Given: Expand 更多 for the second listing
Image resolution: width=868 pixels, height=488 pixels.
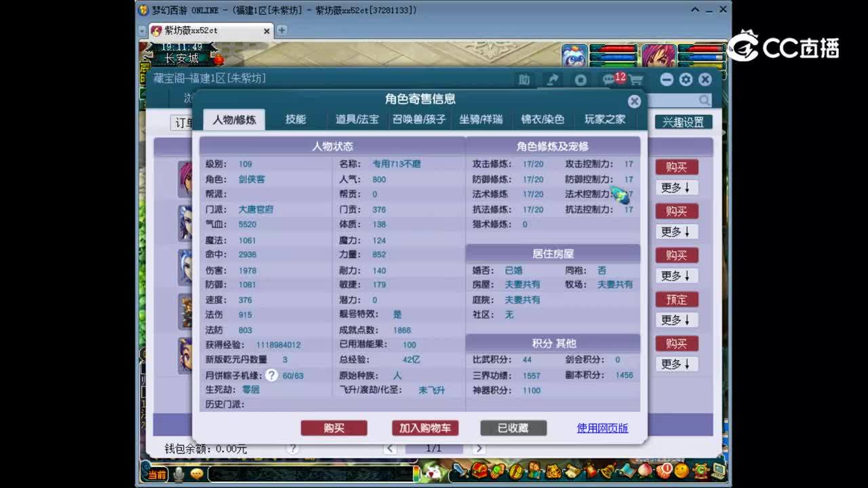Looking at the screenshot, I should 677,232.
